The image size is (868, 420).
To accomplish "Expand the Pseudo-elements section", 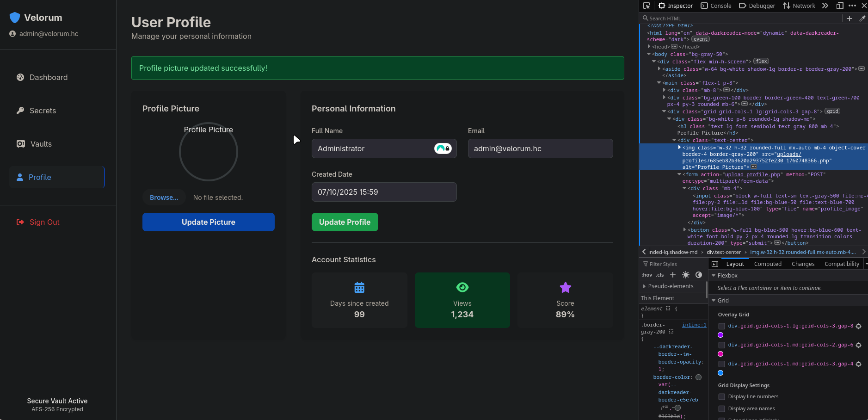I will [x=645, y=286].
